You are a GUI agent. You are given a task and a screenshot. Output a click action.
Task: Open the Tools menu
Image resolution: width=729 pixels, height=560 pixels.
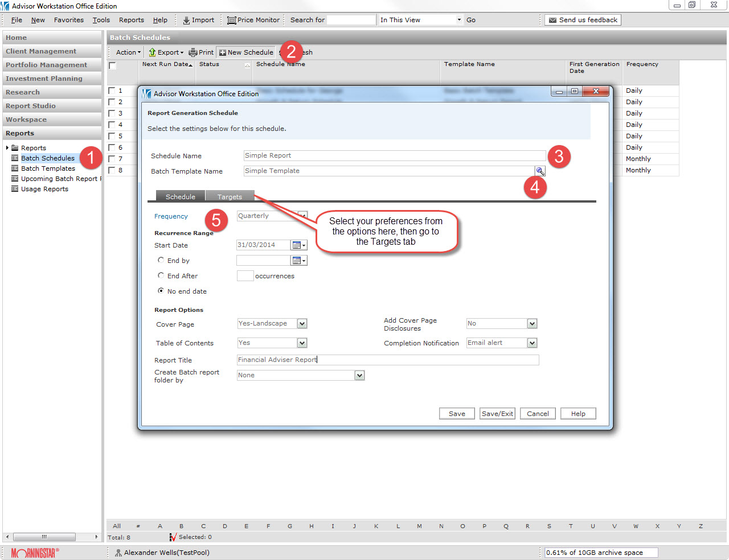(101, 20)
